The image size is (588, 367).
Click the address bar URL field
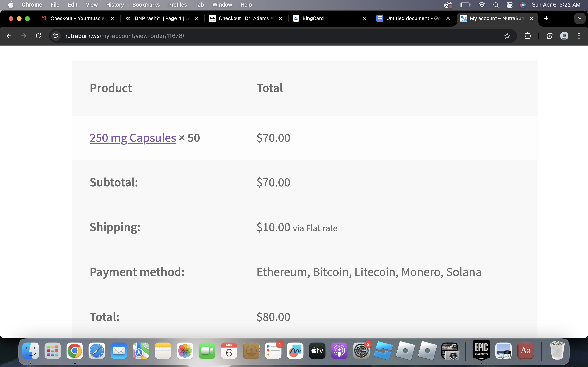pos(267,36)
